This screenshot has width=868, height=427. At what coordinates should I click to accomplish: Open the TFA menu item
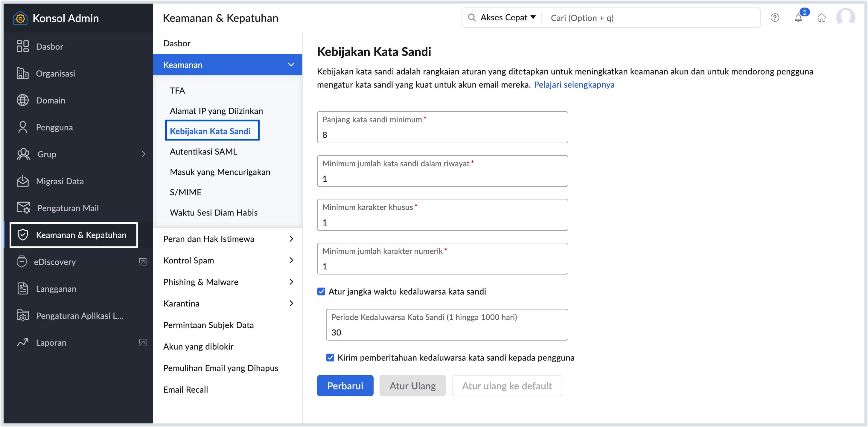tap(177, 91)
